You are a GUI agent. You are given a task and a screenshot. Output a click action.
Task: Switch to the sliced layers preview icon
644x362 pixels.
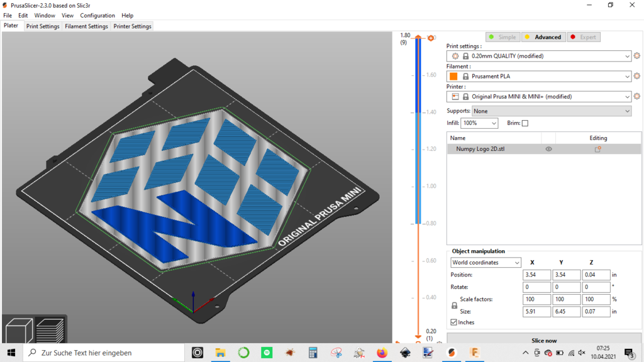[x=50, y=331]
